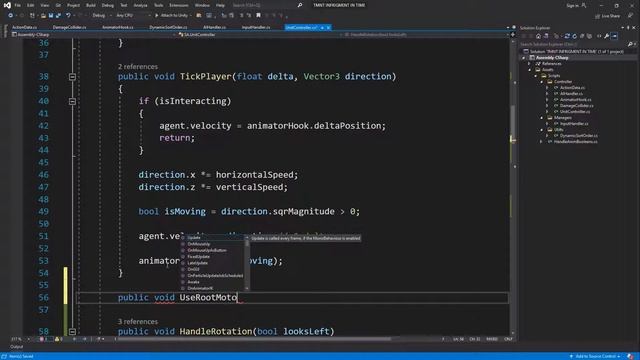Click the Undo toolbar icon

(x=68, y=16)
